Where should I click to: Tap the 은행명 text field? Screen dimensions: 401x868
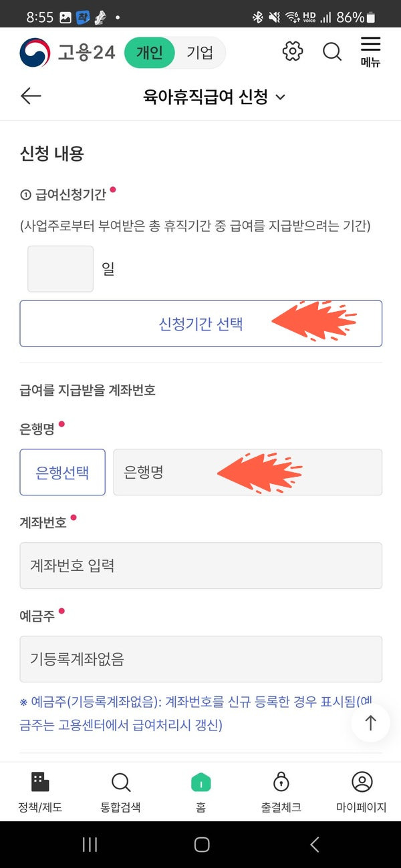pos(248,472)
